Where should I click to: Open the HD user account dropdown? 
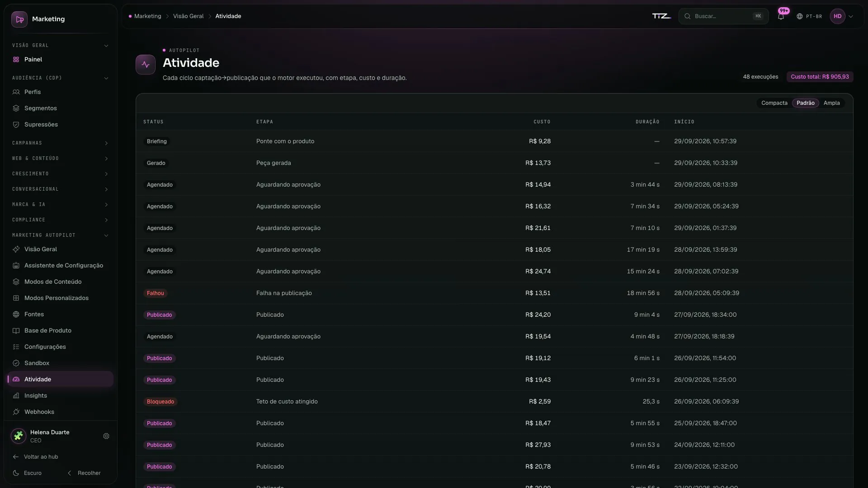tap(841, 16)
